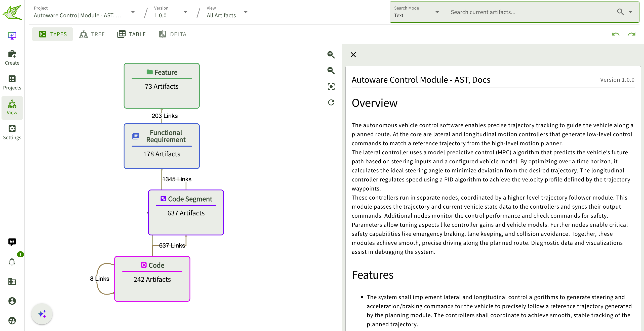
Task: Click the zoom in magnifier icon
Action: point(331,55)
